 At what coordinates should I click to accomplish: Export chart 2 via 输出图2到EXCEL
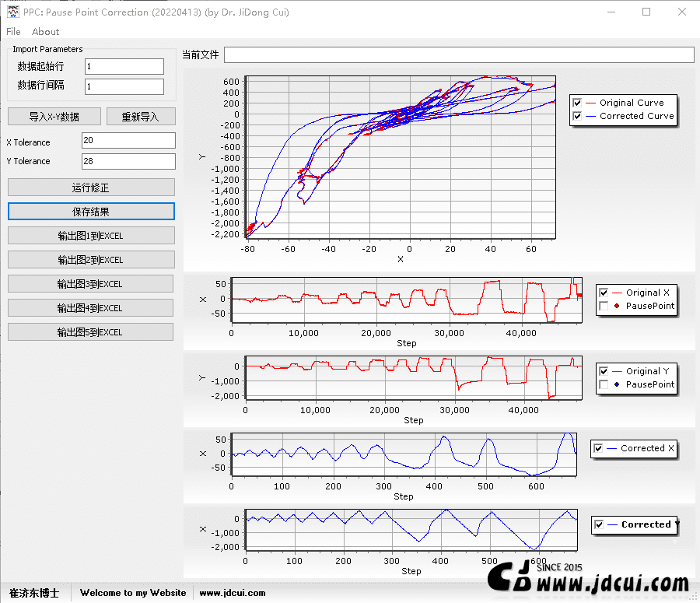click(x=91, y=260)
